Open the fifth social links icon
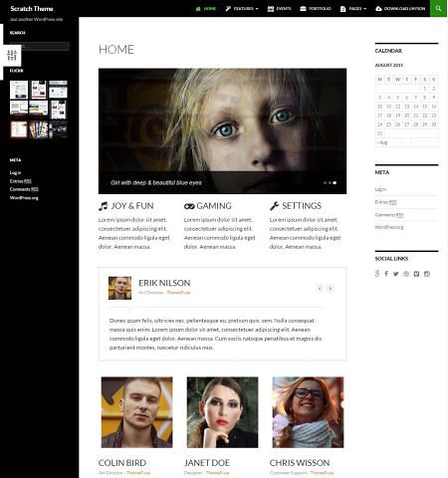Screen dimensions: 448x478 tap(416, 274)
